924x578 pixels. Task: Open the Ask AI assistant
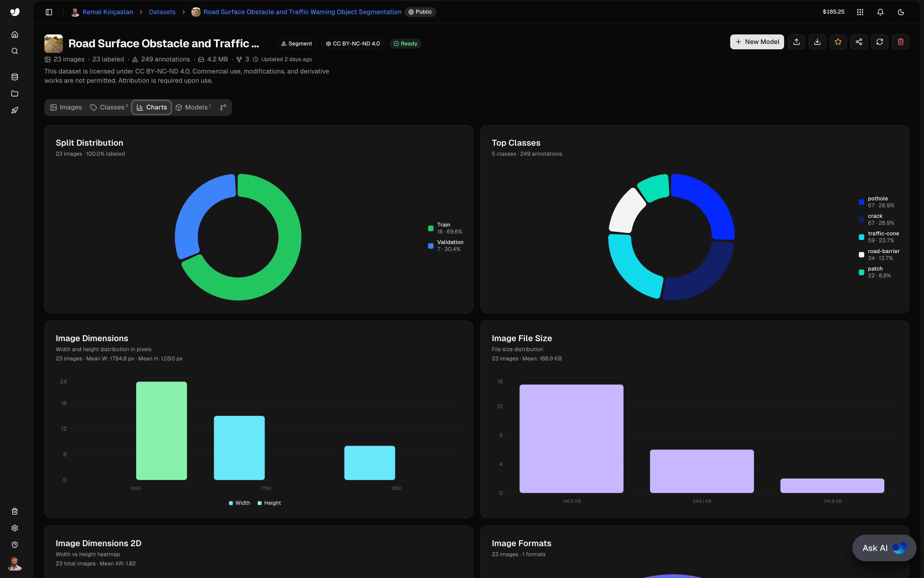[884, 548]
